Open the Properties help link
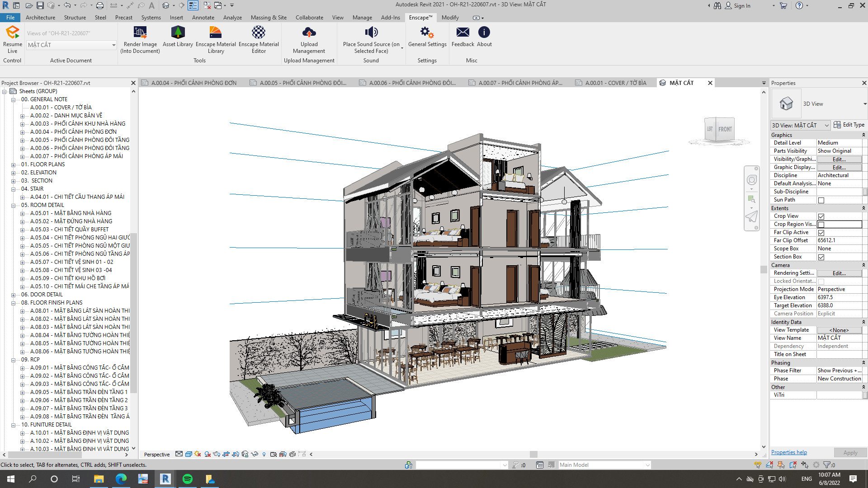The width and height of the screenshot is (868, 488). (x=788, y=452)
